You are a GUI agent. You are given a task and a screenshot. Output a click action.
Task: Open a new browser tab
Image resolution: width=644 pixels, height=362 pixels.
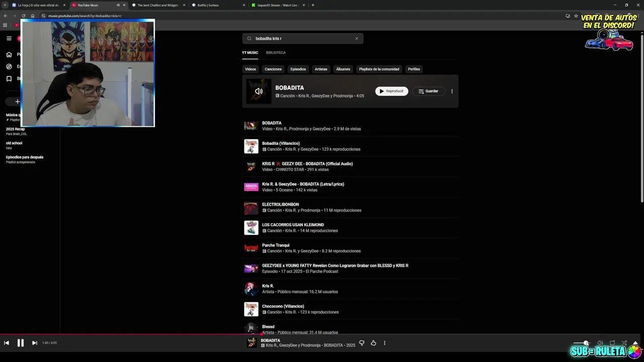pos(313,5)
